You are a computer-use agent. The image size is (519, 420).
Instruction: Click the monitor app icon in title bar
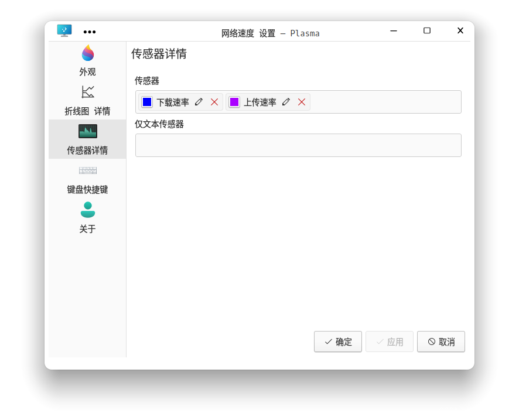pos(64,31)
